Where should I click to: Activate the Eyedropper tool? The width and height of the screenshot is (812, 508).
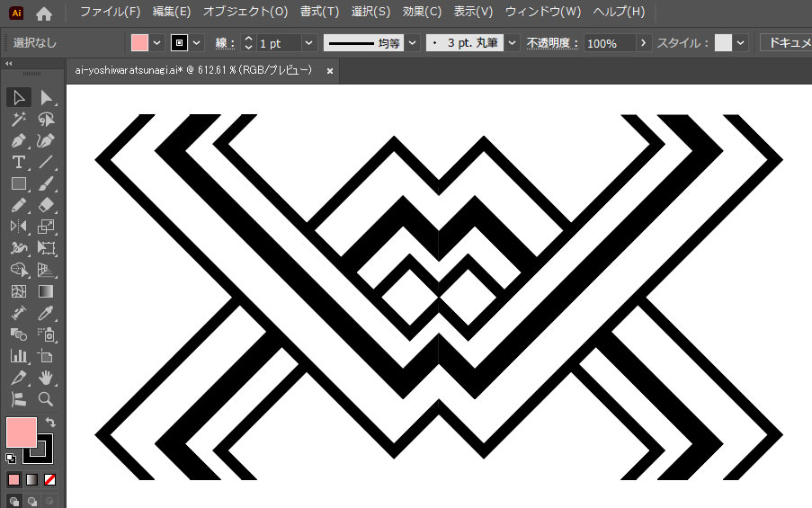click(47, 313)
